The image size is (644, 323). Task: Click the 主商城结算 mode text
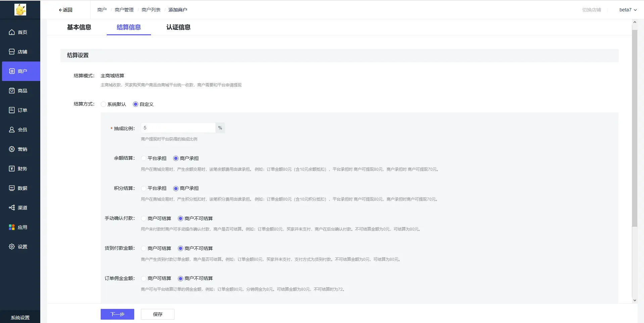pos(112,76)
